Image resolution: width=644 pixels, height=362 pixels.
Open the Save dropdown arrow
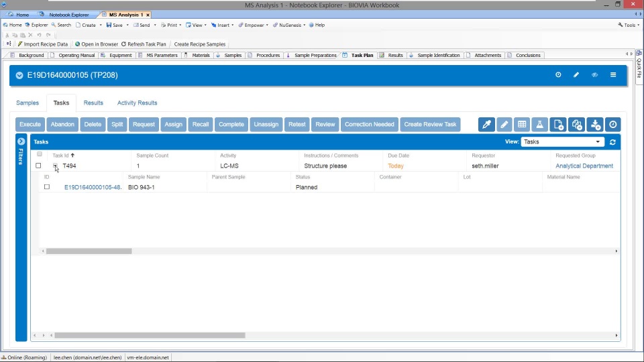127,25
